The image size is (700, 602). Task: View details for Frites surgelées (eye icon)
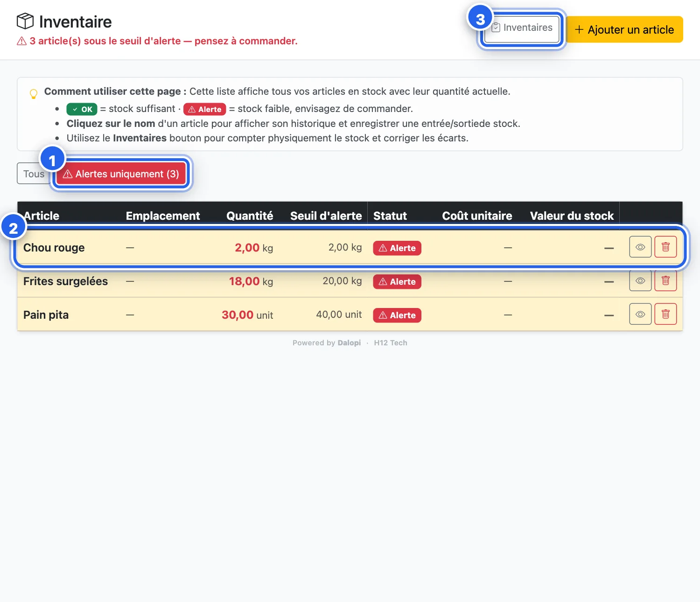tap(640, 280)
